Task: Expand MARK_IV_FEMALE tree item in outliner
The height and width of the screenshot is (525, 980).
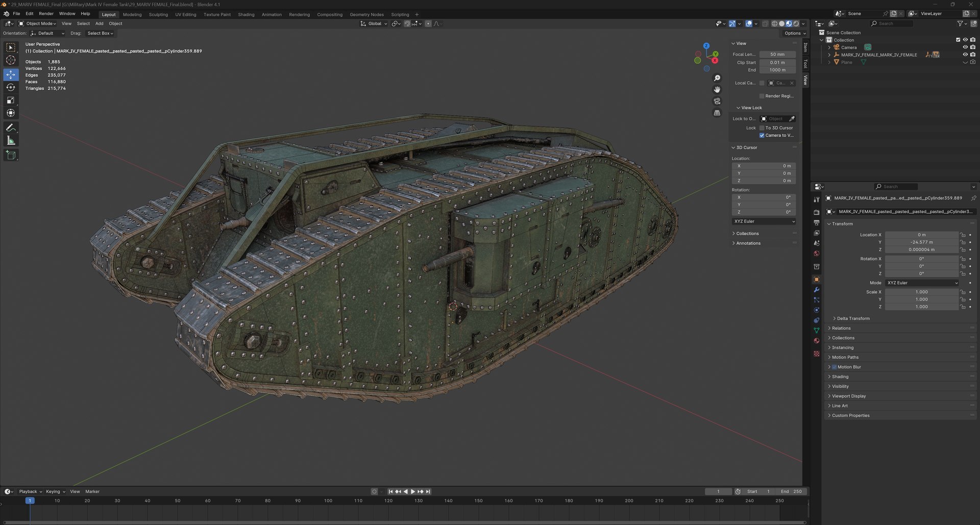Action: tap(829, 55)
